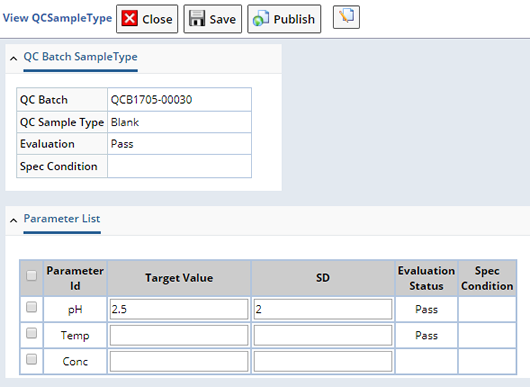Viewport: 530px width, 387px height.
Task: Click the Pass status in pH row
Action: coord(426,309)
